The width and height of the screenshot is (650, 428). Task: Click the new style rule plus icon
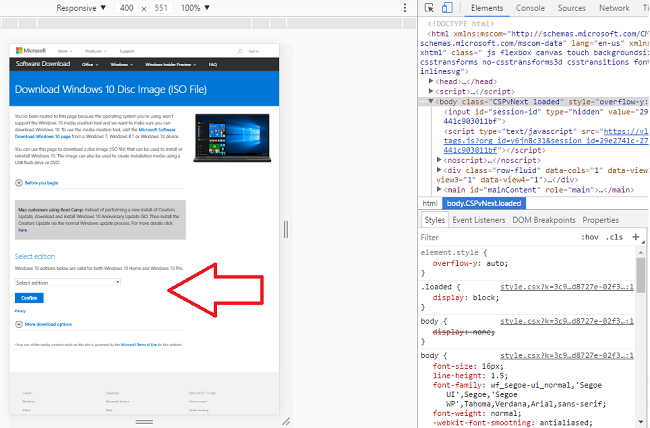pyautogui.click(x=635, y=237)
